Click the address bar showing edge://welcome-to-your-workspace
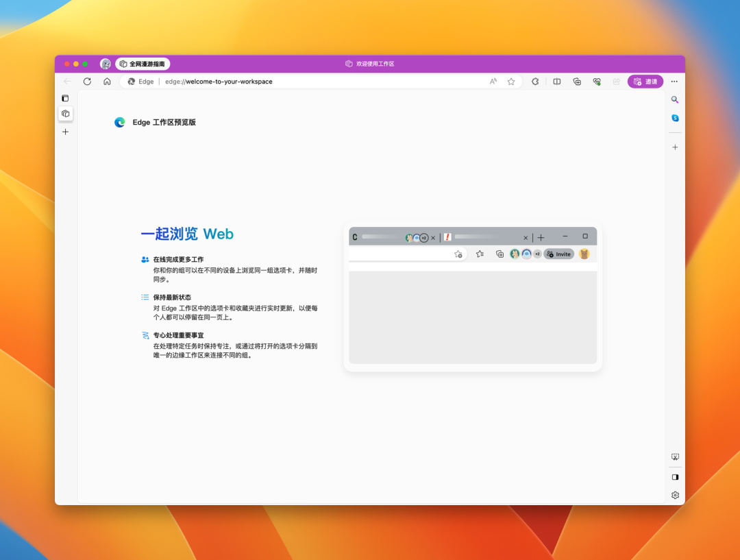 [x=321, y=81]
